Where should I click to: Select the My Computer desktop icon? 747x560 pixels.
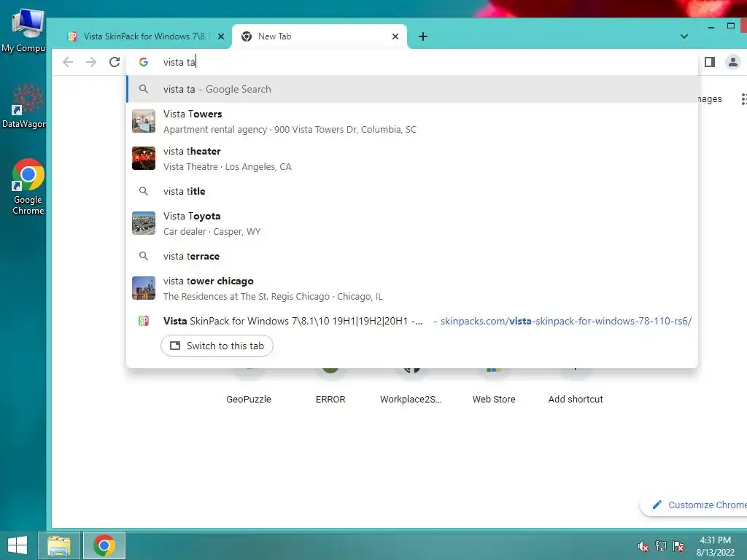pos(24,31)
